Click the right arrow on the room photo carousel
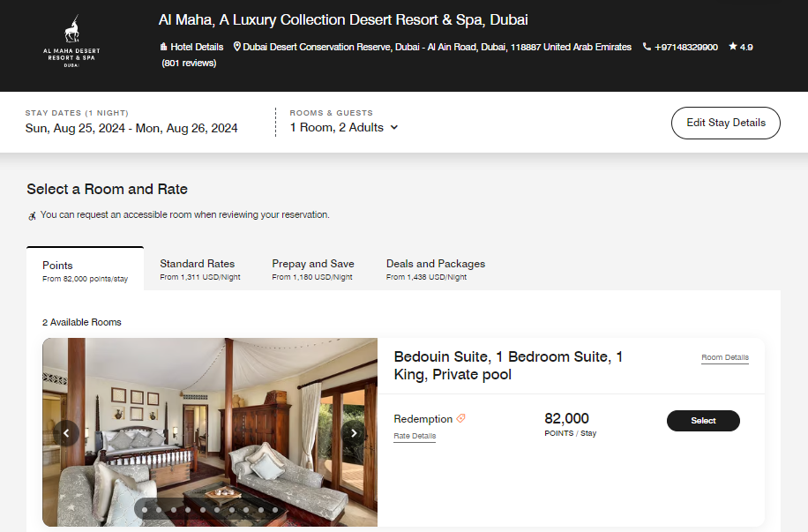The image size is (808, 532). (354, 432)
